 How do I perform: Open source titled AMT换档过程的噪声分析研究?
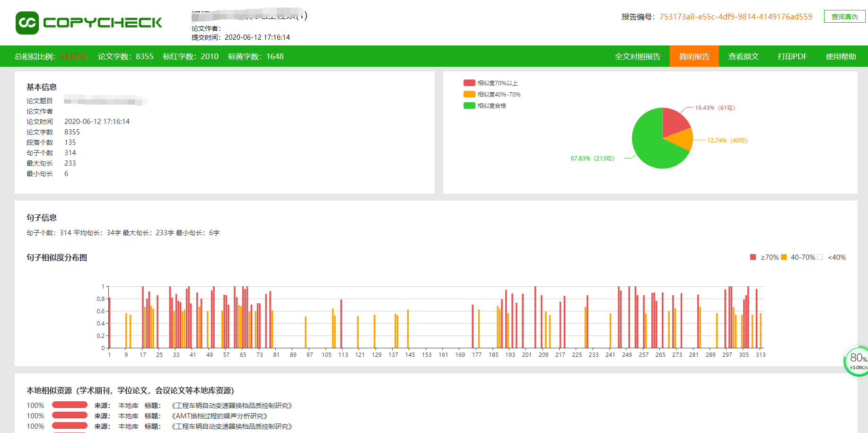(x=219, y=416)
